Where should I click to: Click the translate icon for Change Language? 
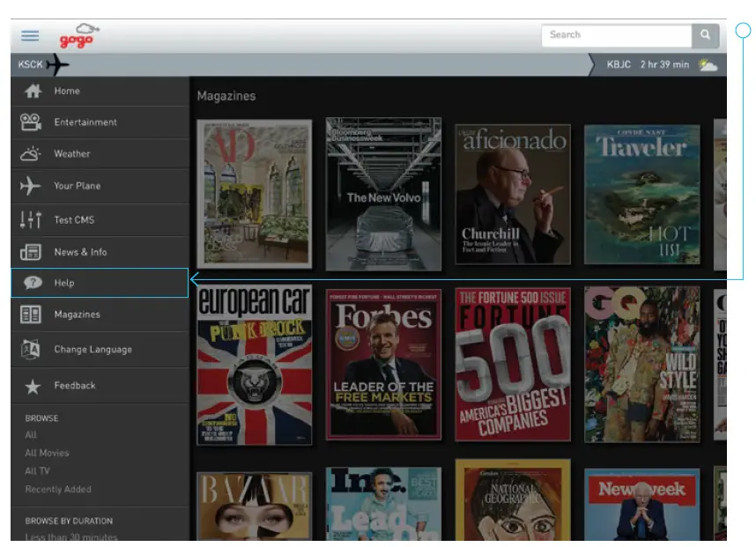(x=30, y=349)
